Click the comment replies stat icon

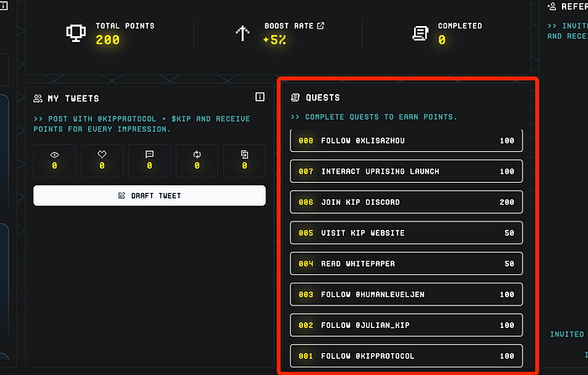pyautogui.click(x=150, y=154)
